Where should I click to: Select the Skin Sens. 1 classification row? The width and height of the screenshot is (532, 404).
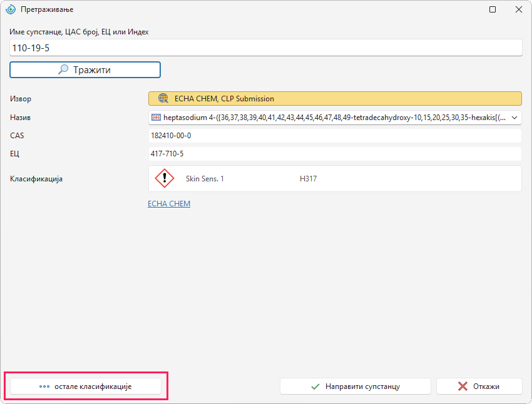(335, 179)
